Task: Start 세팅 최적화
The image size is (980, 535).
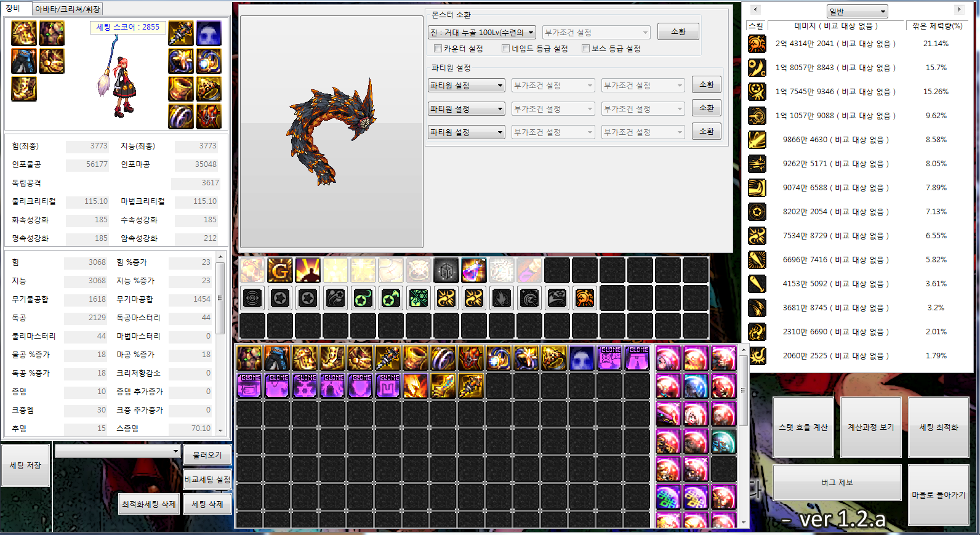Action: point(939,427)
